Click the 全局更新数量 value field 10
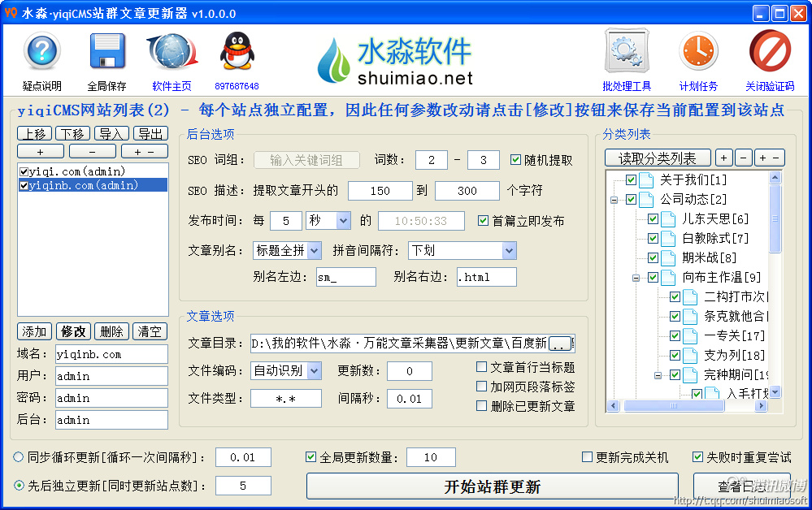The image size is (812, 510). tap(431, 457)
